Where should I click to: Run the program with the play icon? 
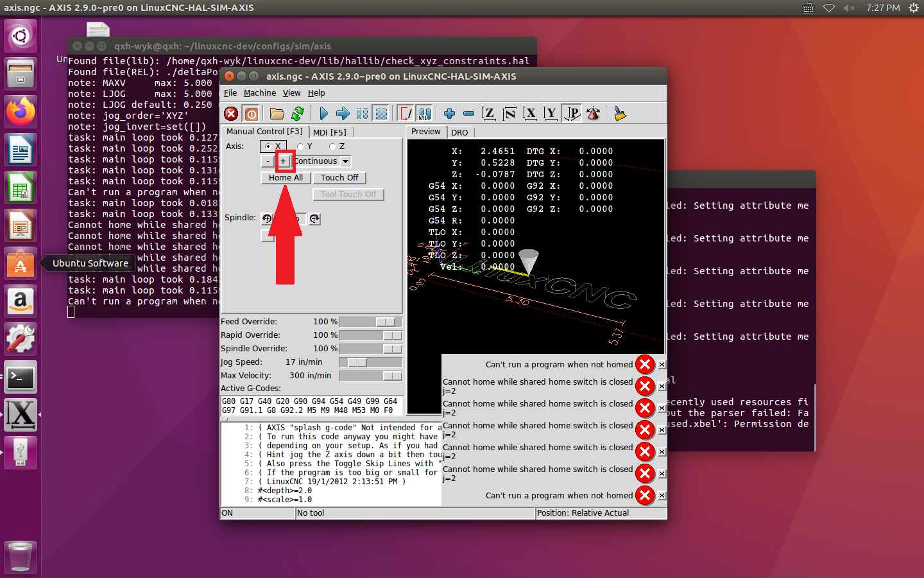pos(323,114)
